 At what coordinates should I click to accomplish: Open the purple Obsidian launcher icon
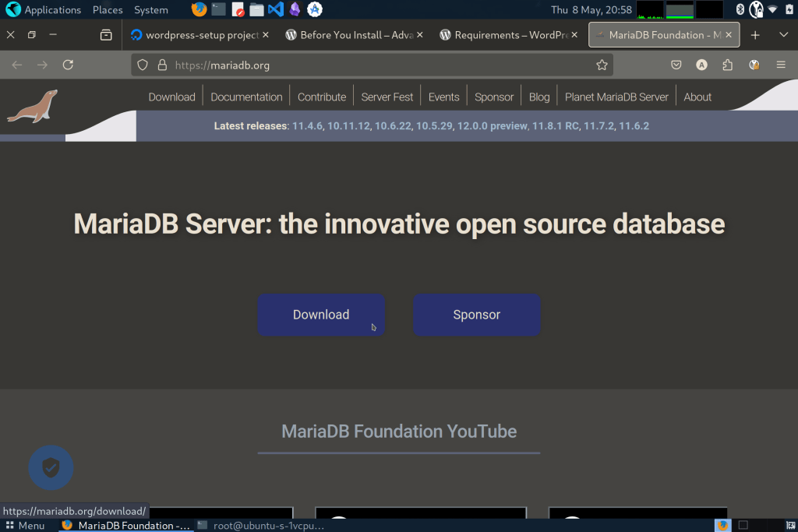[295, 9]
